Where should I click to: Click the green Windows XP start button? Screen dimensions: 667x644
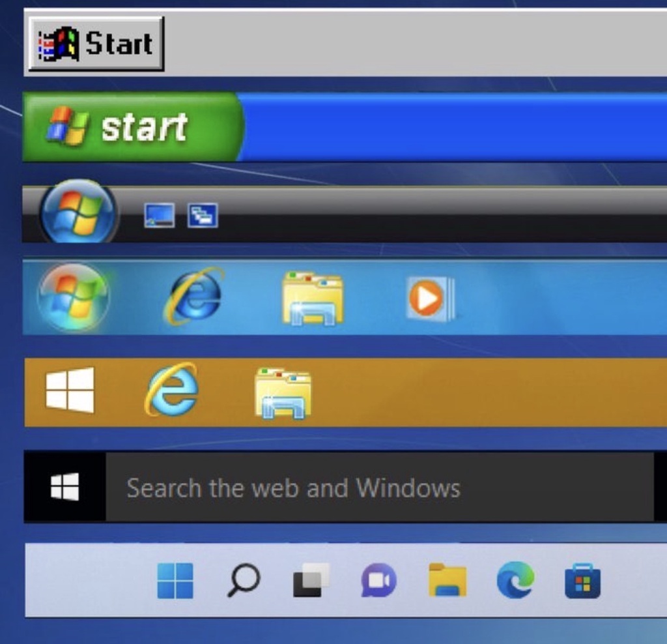click(133, 127)
